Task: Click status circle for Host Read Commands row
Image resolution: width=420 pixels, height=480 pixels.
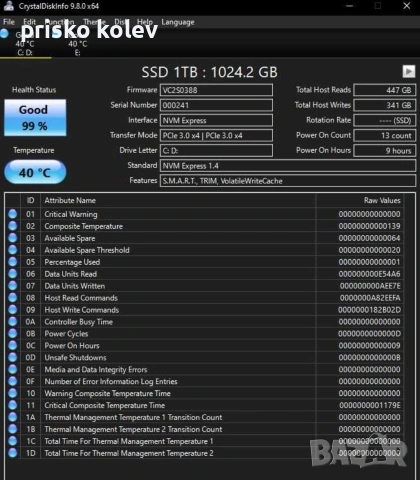Action: pos(13,298)
